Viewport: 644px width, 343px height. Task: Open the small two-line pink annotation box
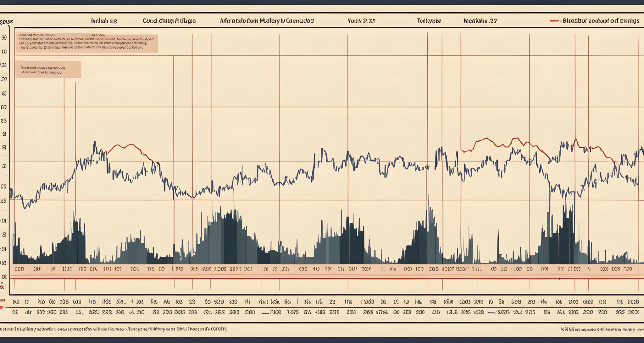[x=48, y=70]
